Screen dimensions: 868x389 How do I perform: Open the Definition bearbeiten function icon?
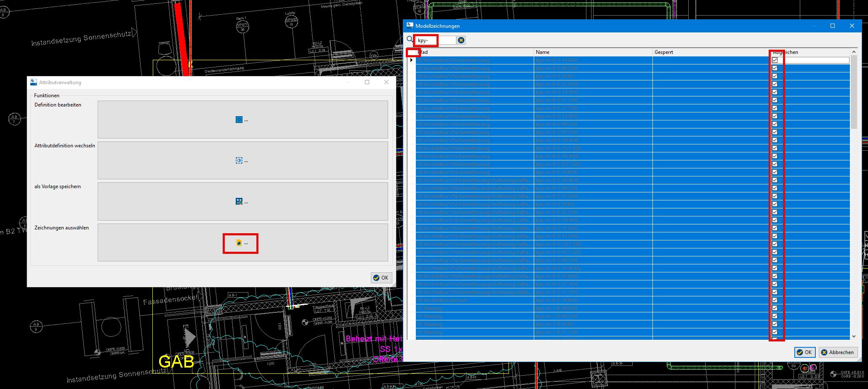[239, 120]
